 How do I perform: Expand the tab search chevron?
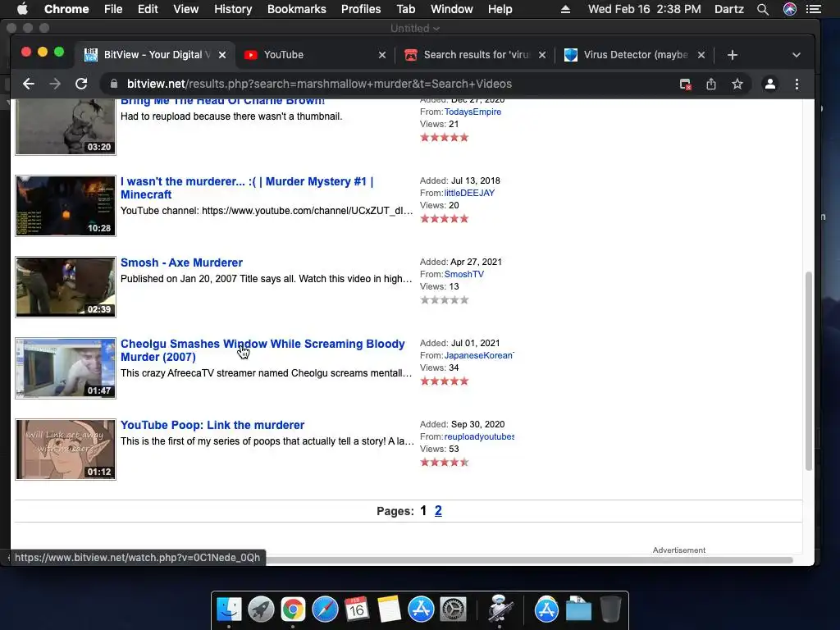pos(796,55)
